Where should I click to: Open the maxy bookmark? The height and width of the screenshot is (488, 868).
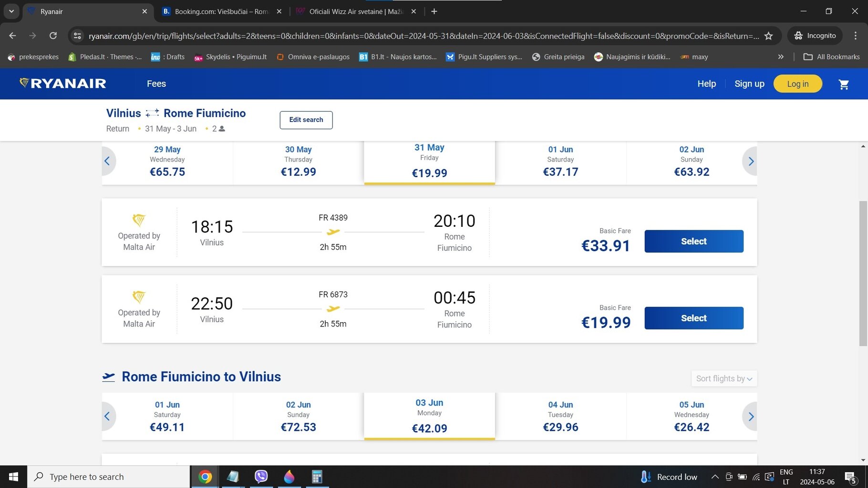(694, 57)
